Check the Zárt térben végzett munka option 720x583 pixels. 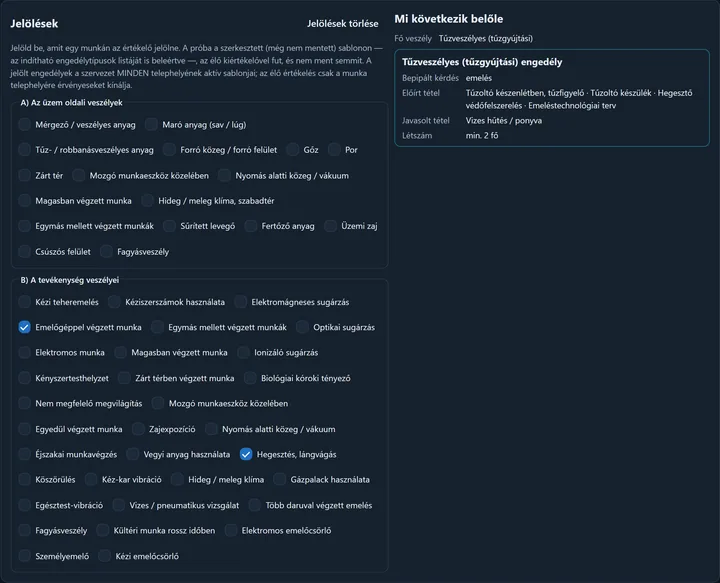click(124, 378)
